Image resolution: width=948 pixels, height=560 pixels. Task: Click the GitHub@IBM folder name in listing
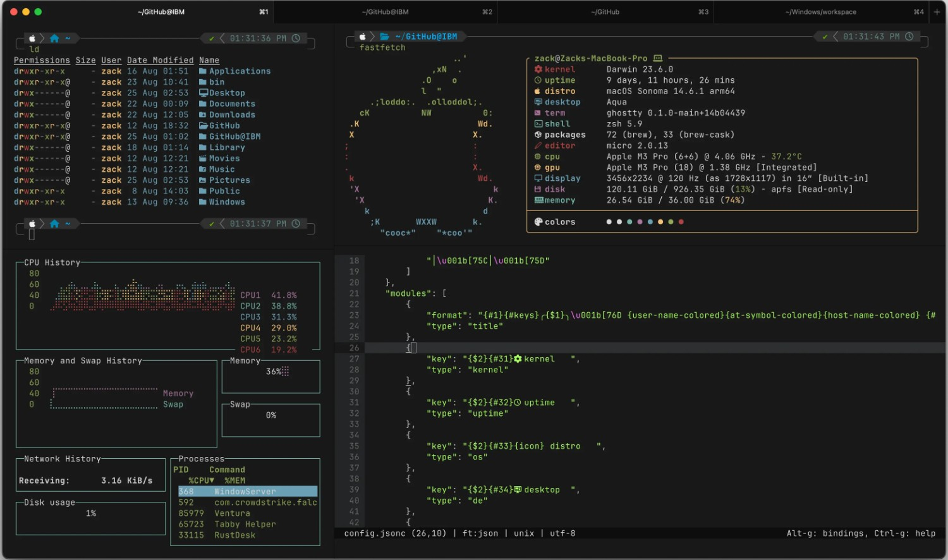coord(234,137)
